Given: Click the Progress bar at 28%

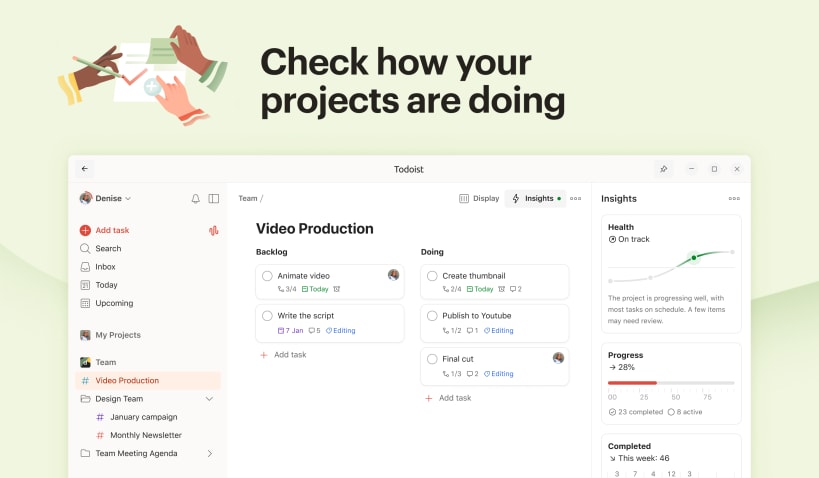Looking at the screenshot, I should [671, 383].
